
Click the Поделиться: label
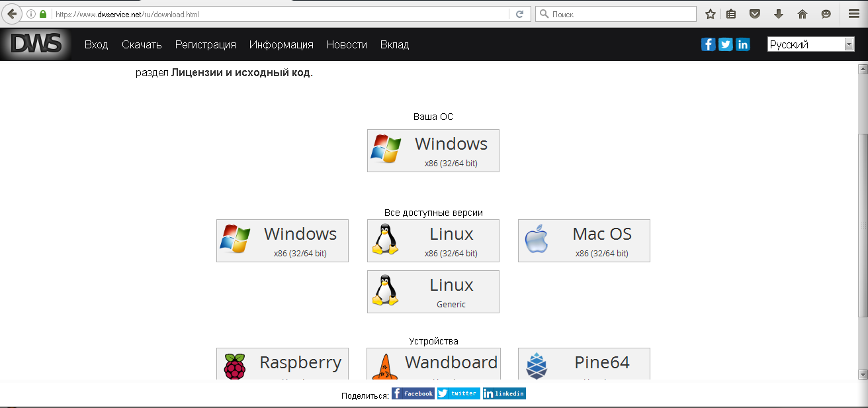(365, 395)
